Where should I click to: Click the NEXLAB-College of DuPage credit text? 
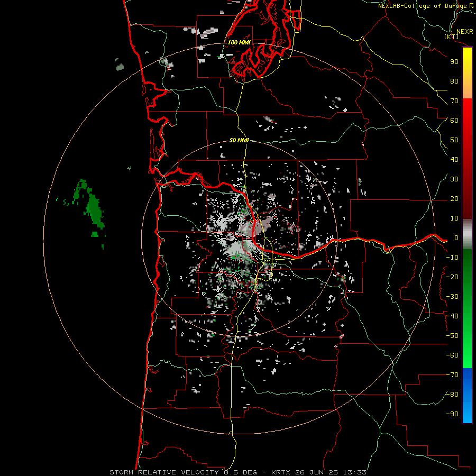pos(425,6)
